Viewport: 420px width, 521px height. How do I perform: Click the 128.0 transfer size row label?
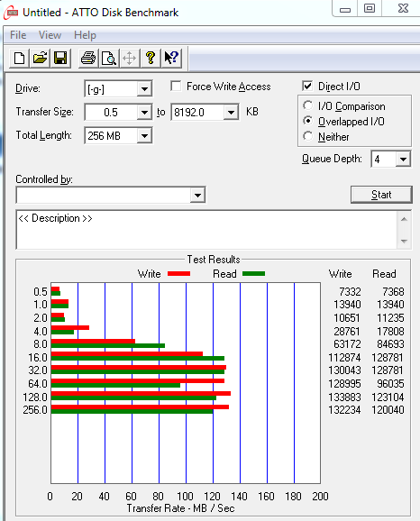35,398
